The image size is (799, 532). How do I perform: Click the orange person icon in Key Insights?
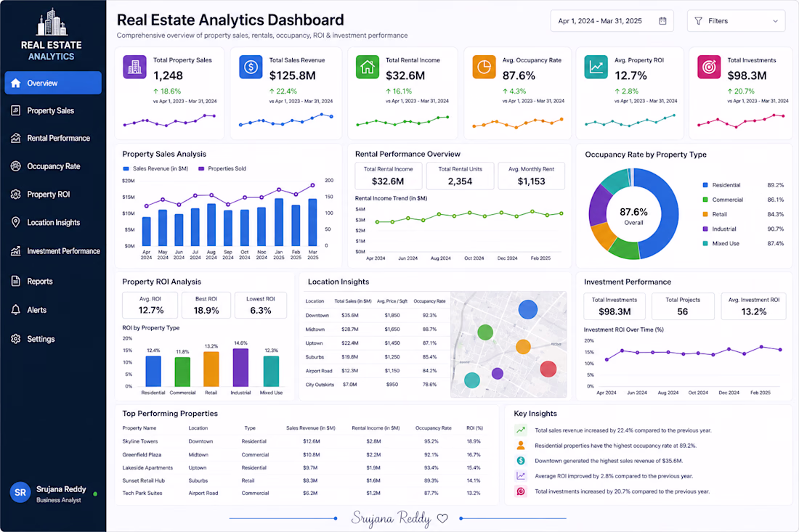[x=521, y=446]
